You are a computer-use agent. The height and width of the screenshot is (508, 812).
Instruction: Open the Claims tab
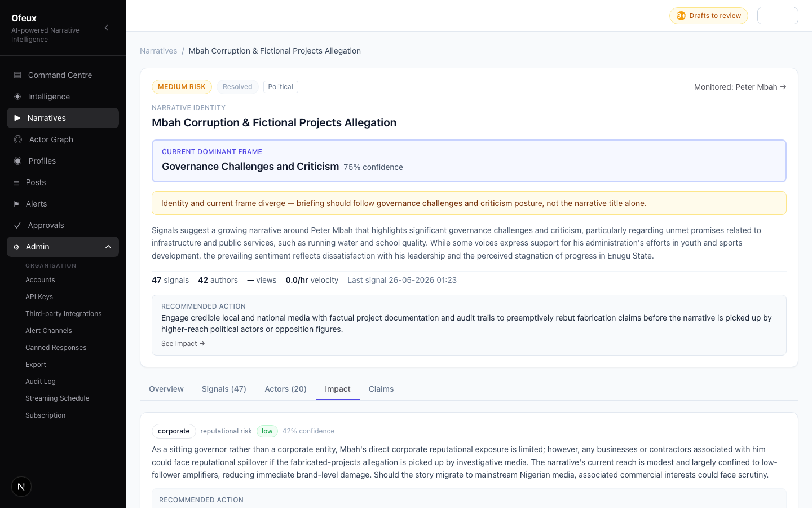coord(381,389)
